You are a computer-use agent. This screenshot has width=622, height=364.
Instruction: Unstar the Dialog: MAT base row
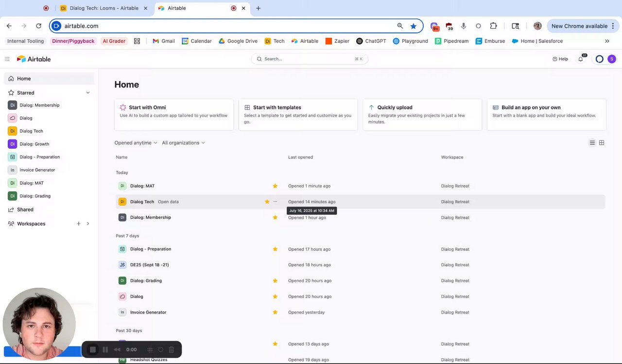pos(275,186)
